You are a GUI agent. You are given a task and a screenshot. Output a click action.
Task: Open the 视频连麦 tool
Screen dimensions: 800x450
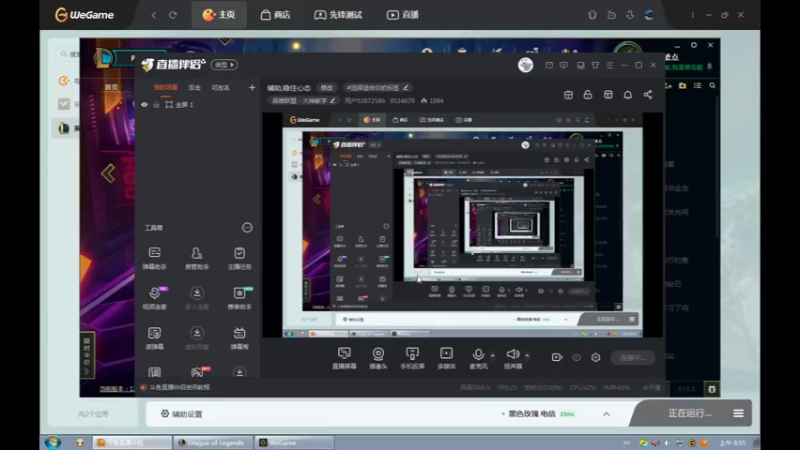pos(154,298)
